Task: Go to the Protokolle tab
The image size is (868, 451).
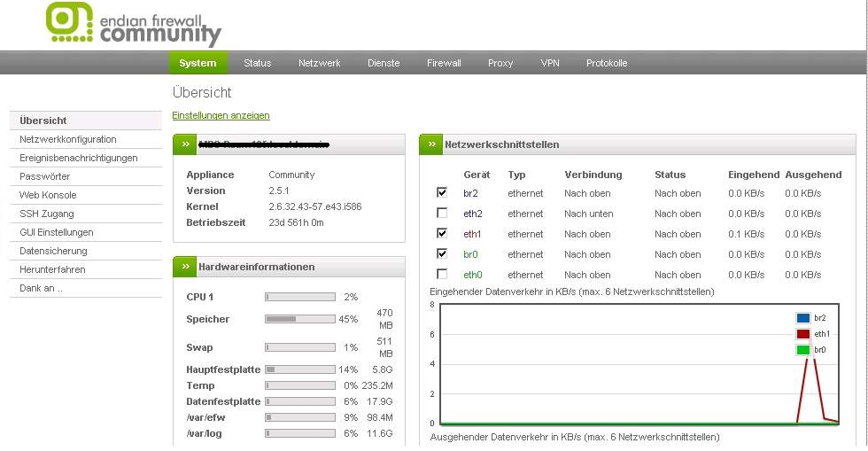Action: (607, 63)
